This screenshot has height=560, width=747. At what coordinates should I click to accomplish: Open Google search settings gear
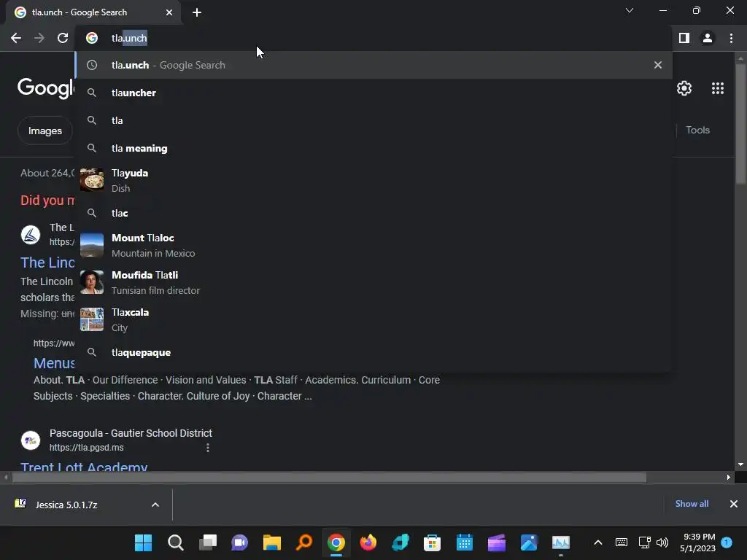[684, 88]
